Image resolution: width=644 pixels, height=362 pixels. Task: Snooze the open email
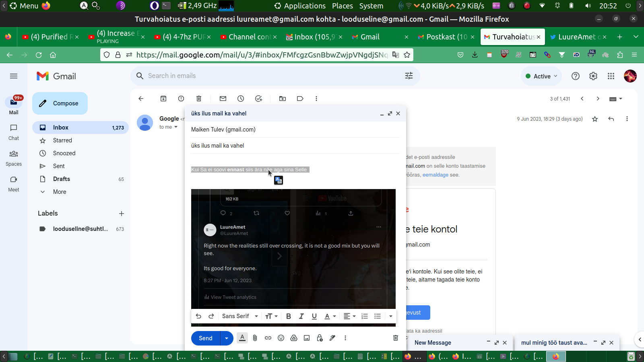pos(241,99)
